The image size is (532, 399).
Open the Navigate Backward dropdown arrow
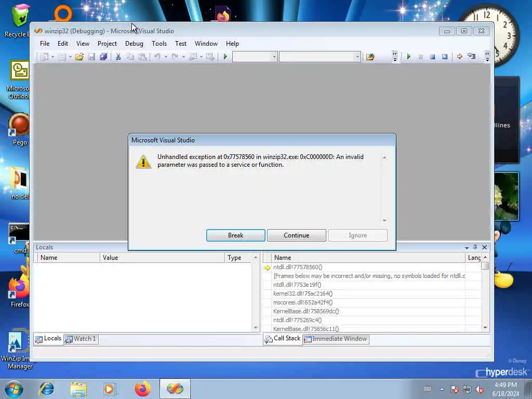click(x=201, y=57)
